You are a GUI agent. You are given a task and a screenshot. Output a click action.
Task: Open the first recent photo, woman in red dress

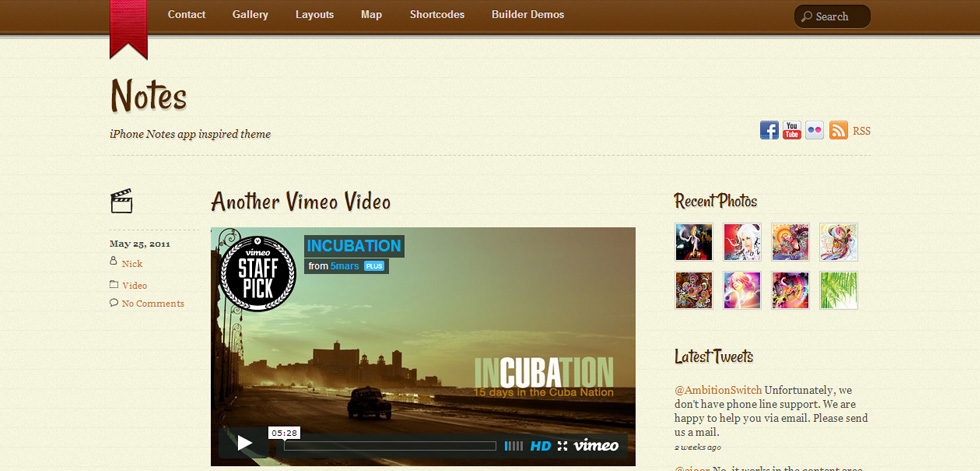point(694,242)
